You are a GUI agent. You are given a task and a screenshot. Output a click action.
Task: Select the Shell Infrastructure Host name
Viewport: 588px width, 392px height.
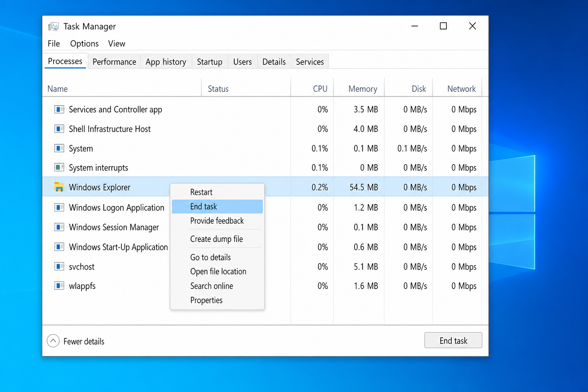[x=109, y=129]
